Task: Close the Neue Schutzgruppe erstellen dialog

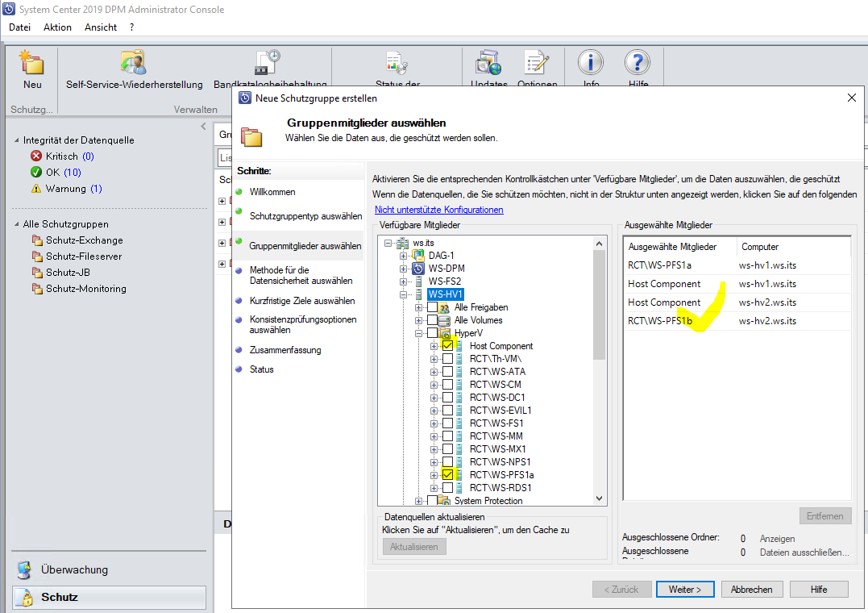Action: pos(851,98)
